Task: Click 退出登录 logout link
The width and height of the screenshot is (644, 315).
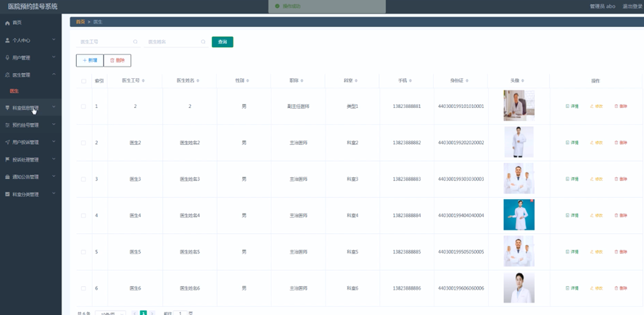Action: (x=632, y=7)
